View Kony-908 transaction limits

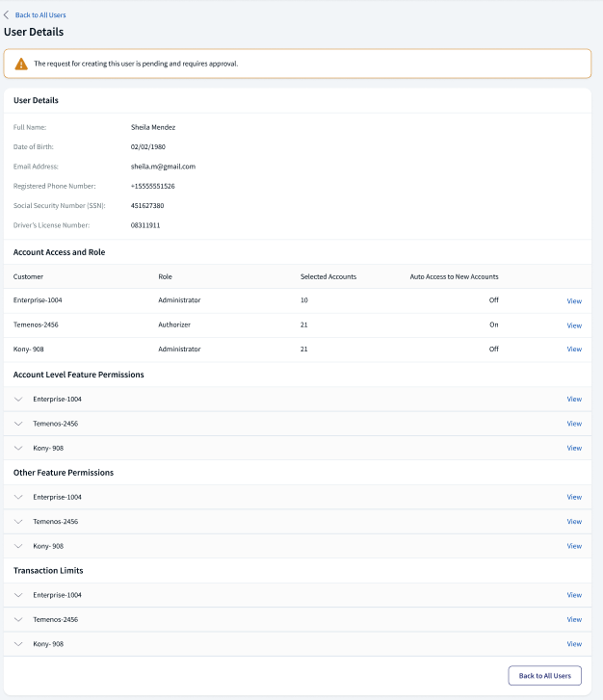pyautogui.click(x=574, y=644)
